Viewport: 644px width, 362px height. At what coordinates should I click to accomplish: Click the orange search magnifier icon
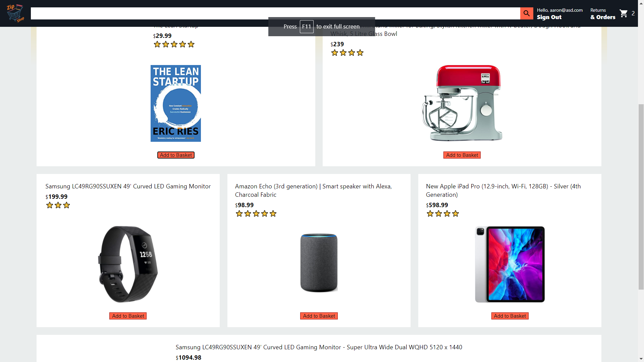tap(527, 13)
